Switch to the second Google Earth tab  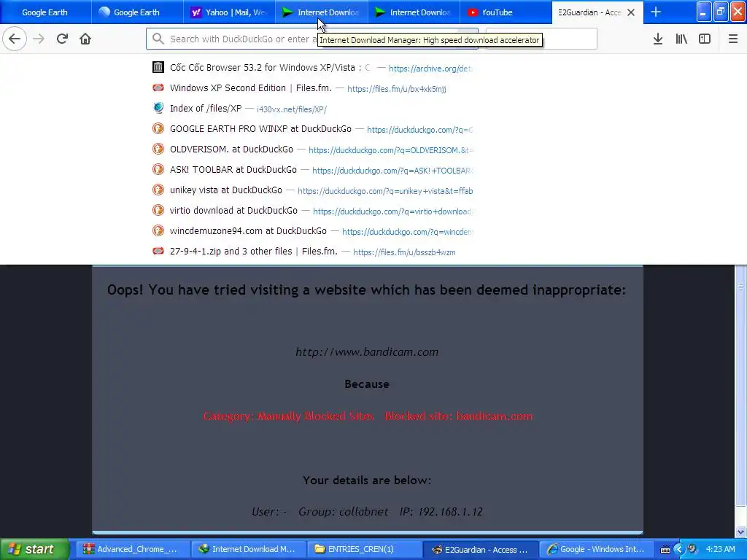click(137, 12)
